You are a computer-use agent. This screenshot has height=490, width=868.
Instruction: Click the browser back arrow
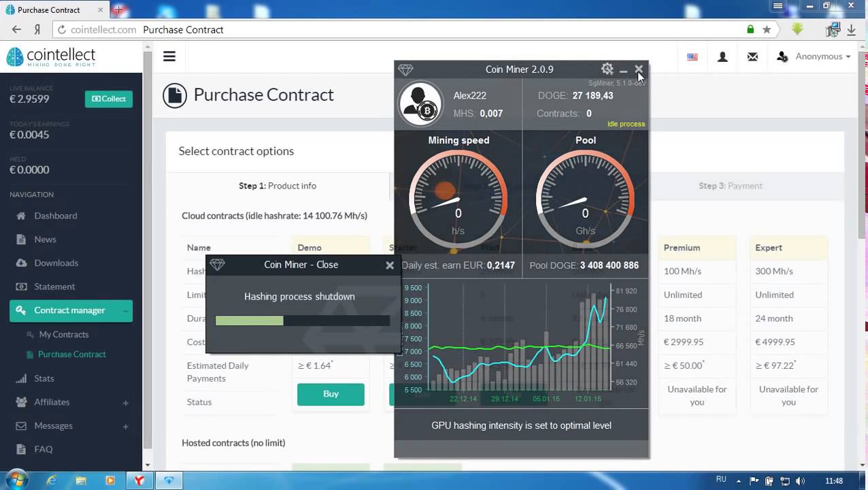pyautogui.click(x=16, y=29)
